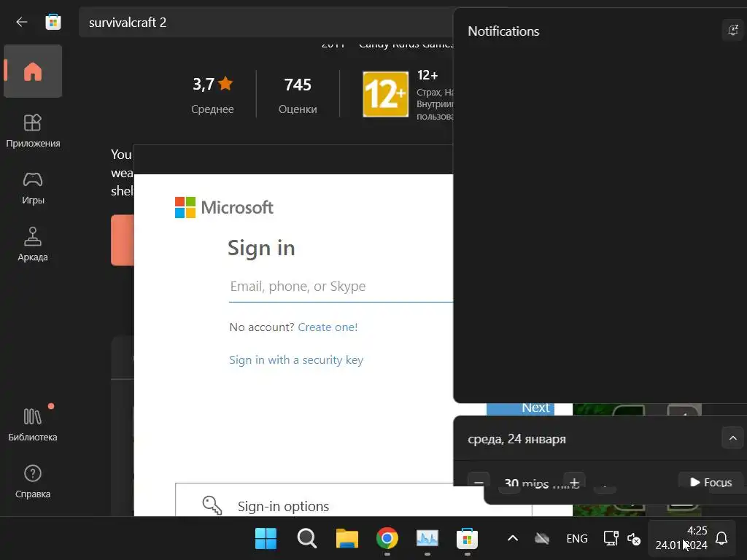Click the Microsoft logo in sign-in dialog
This screenshot has height=560, width=747.
[x=224, y=208]
